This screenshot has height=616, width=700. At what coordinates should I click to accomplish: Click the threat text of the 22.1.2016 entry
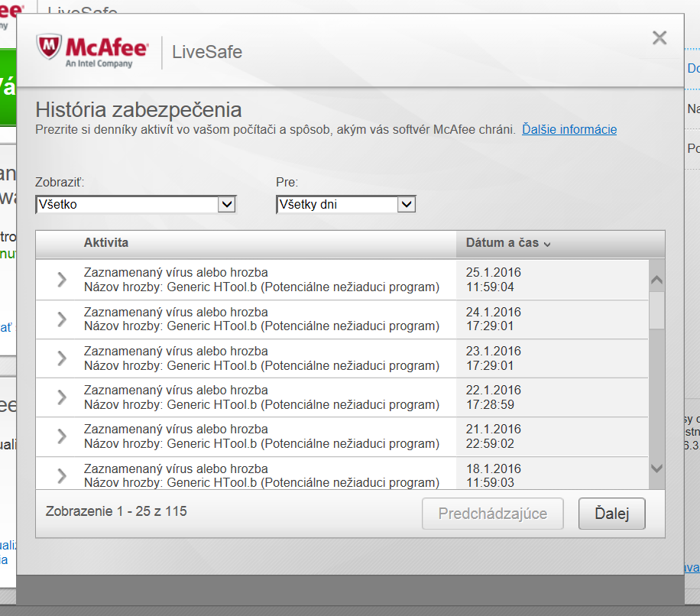point(261,397)
